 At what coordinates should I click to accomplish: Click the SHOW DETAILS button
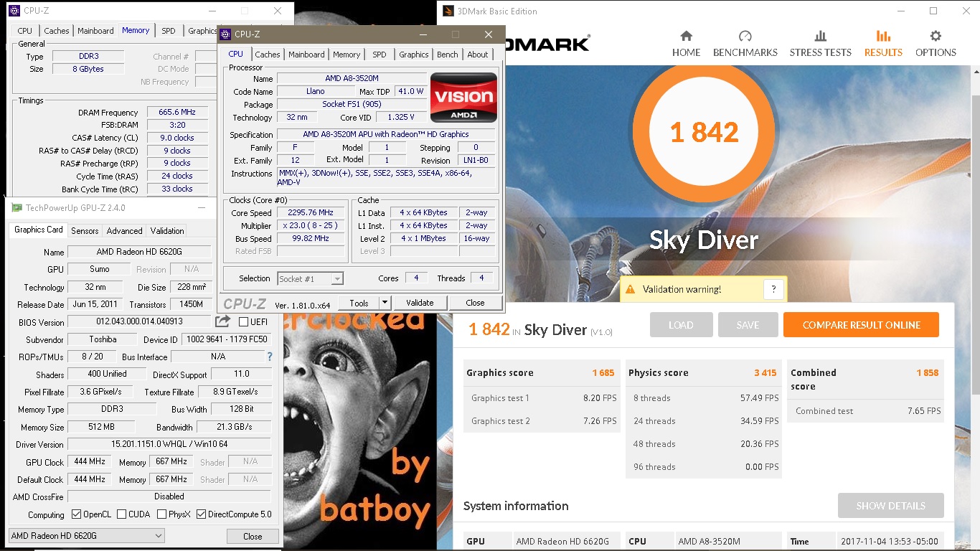point(890,506)
